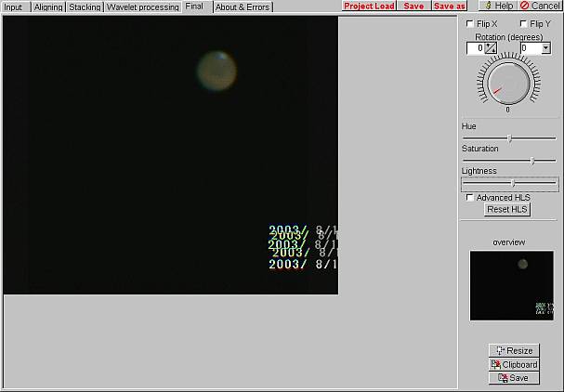
Task: Click the Help button with question icon
Action: pos(497,7)
